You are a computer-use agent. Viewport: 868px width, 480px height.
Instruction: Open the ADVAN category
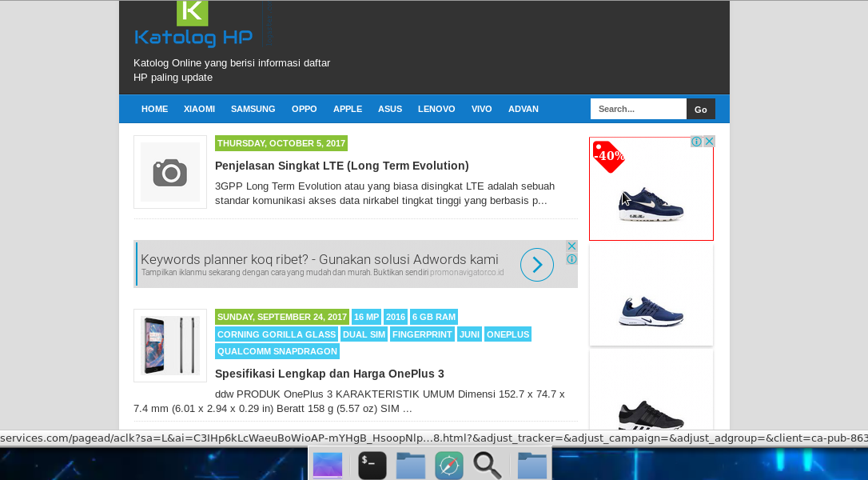coord(524,109)
